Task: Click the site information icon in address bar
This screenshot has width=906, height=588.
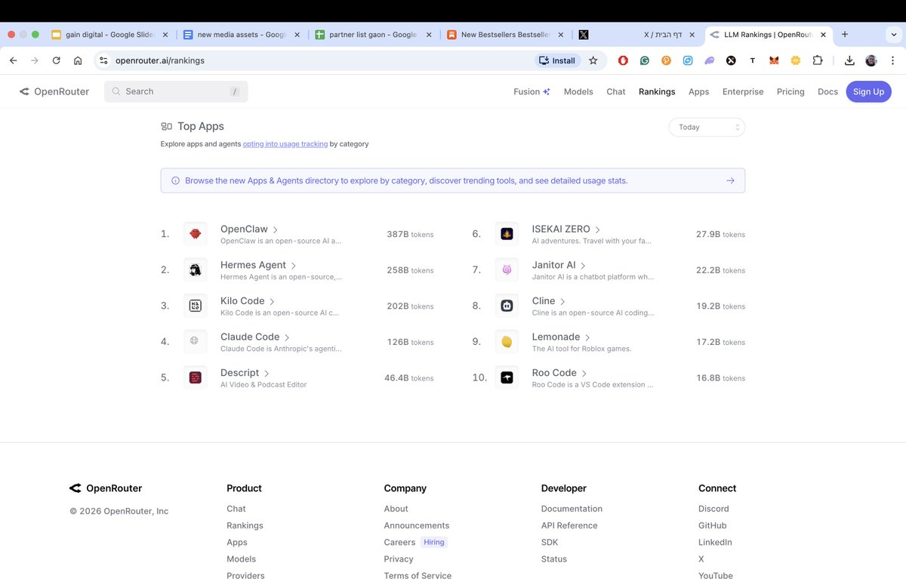Action: click(103, 60)
